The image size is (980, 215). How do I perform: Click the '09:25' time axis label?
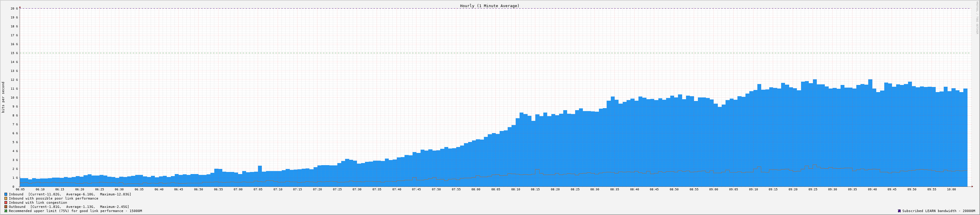pyautogui.click(x=813, y=189)
